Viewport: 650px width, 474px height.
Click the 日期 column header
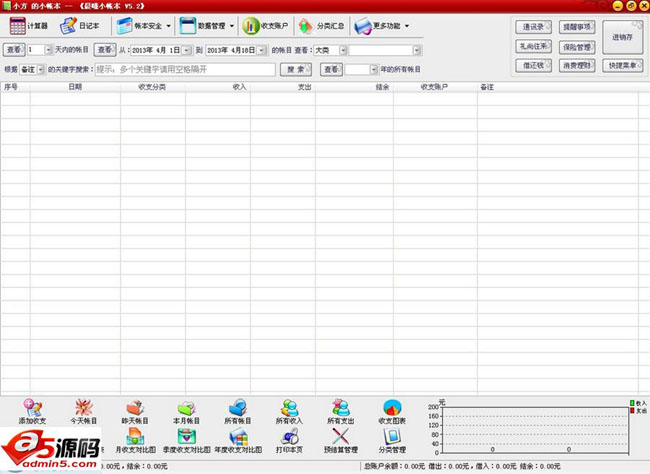[75, 87]
